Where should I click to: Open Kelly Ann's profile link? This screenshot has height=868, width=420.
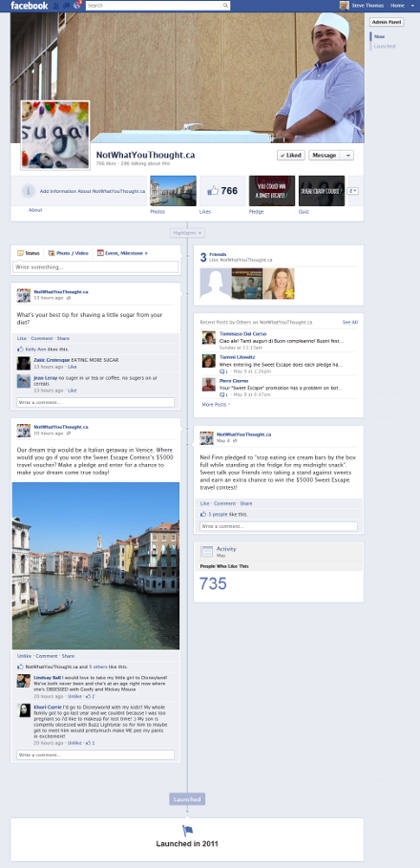click(36, 349)
